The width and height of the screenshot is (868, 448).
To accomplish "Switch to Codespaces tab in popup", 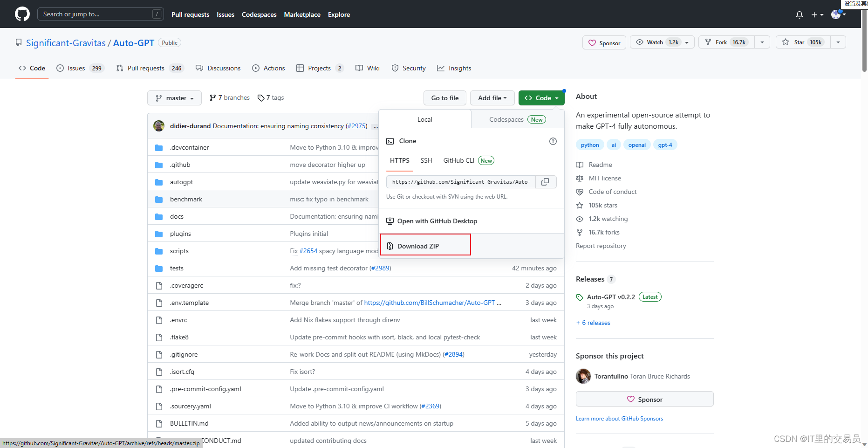I will coord(518,119).
